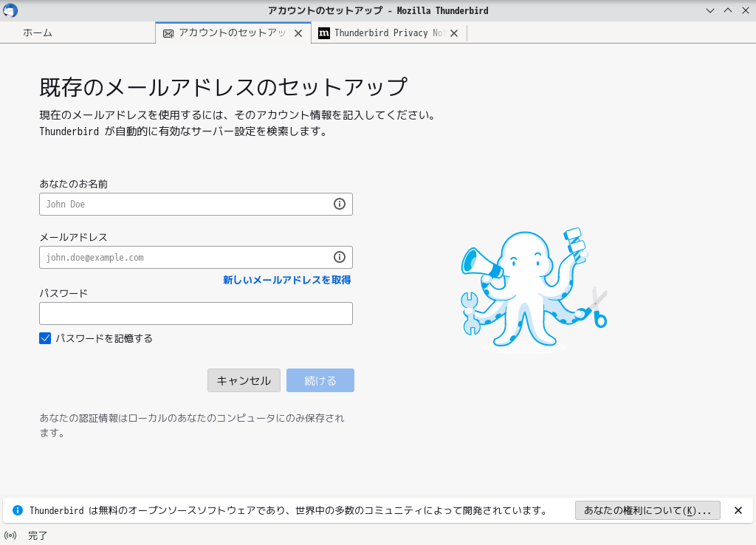The height and width of the screenshot is (545, 756).
Task: Open the Thunderbird Privacy Notice tab
Action: tap(389, 32)
